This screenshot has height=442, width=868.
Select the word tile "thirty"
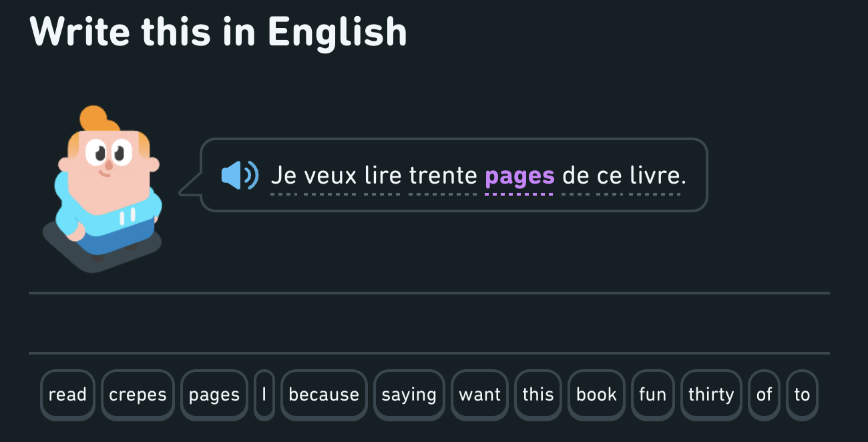(711, 395)
